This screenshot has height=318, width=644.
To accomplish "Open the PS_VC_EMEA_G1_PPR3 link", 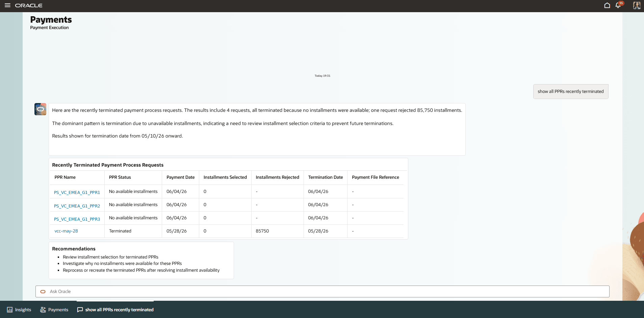I will (77, 219).
